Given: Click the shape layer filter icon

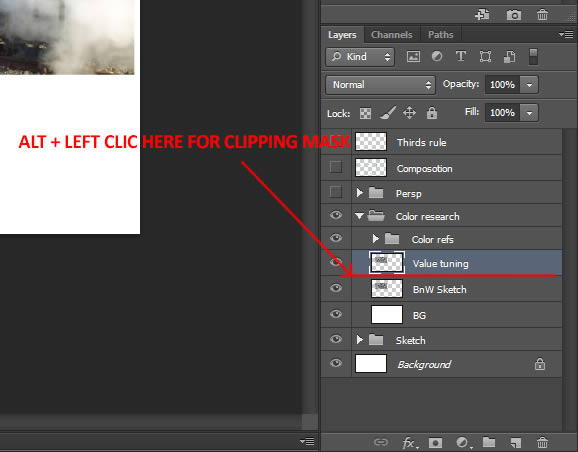Looking at the screenshot, I should pyautogui.click(x=485, y=56).
